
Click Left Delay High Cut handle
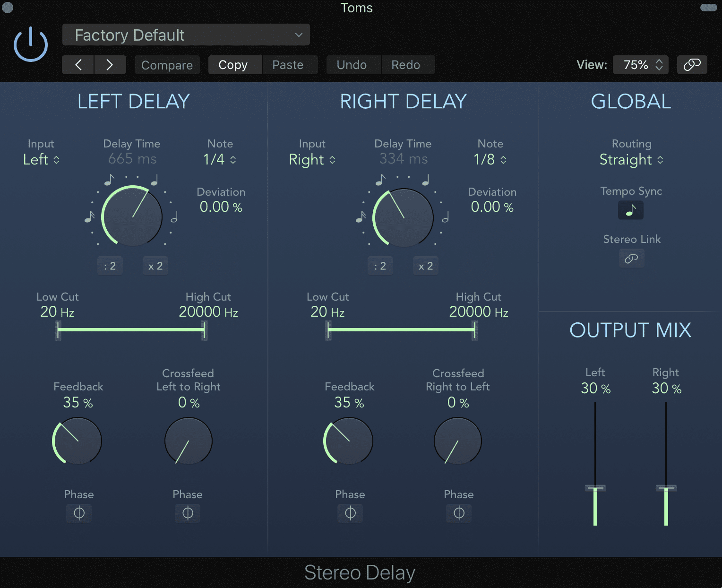coord(204,330)
